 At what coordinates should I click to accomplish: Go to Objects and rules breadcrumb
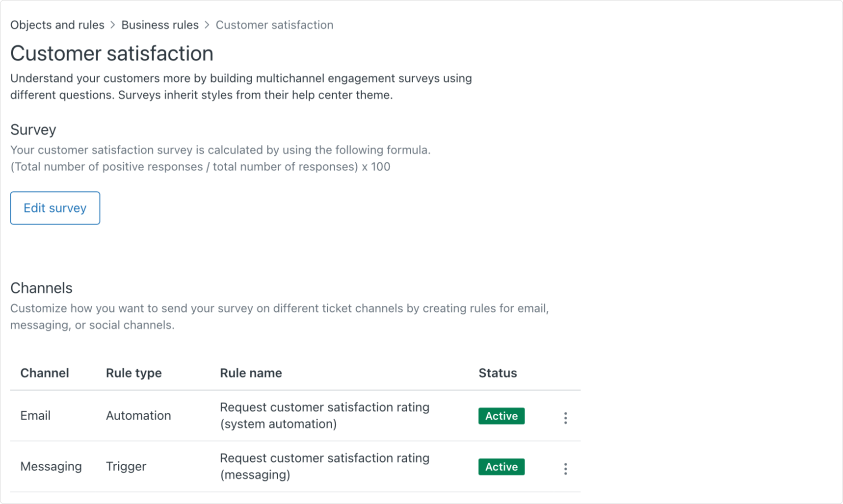click(57, 25)
